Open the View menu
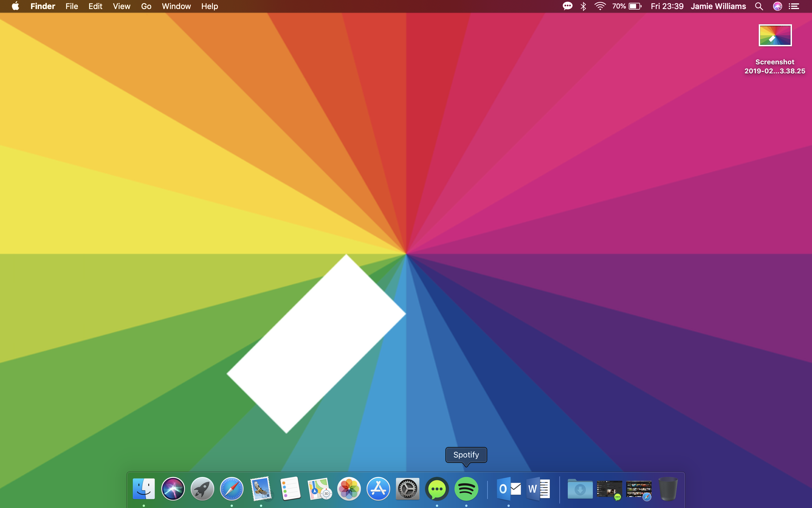This screenshot has width=812, height=508. tap(122, 6)
